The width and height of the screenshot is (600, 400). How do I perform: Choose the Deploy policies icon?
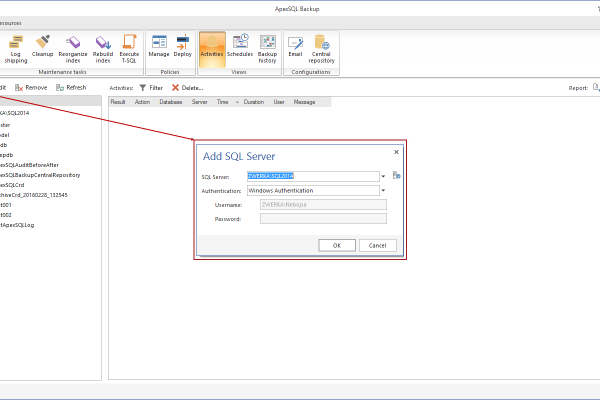click(x=183, y=46)
